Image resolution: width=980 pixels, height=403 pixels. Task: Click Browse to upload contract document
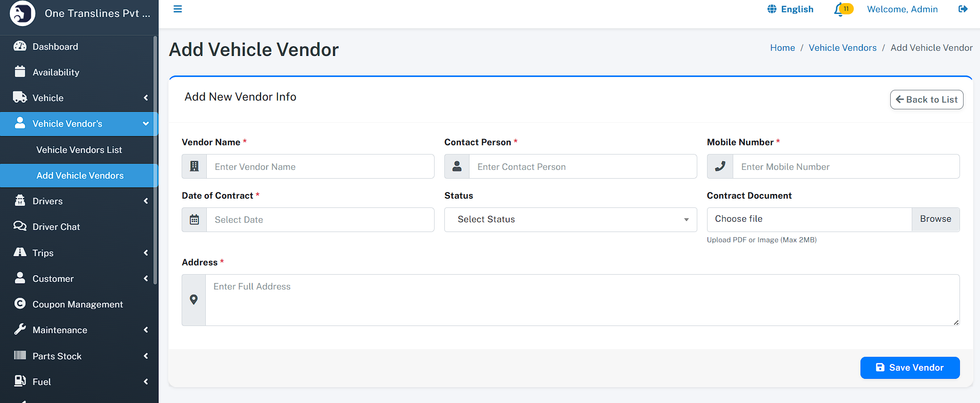click(x=935, y=219)
